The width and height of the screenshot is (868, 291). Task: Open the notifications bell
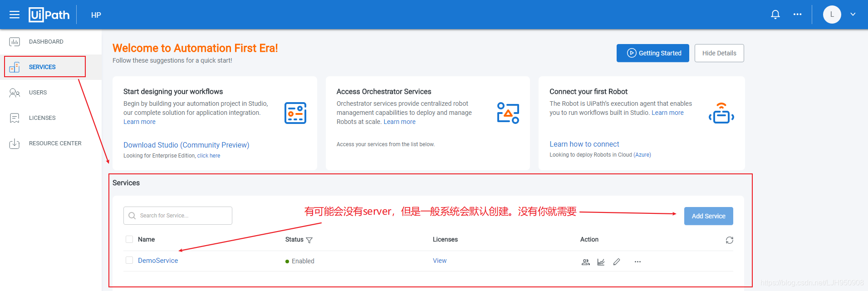[x=775, y=15]
